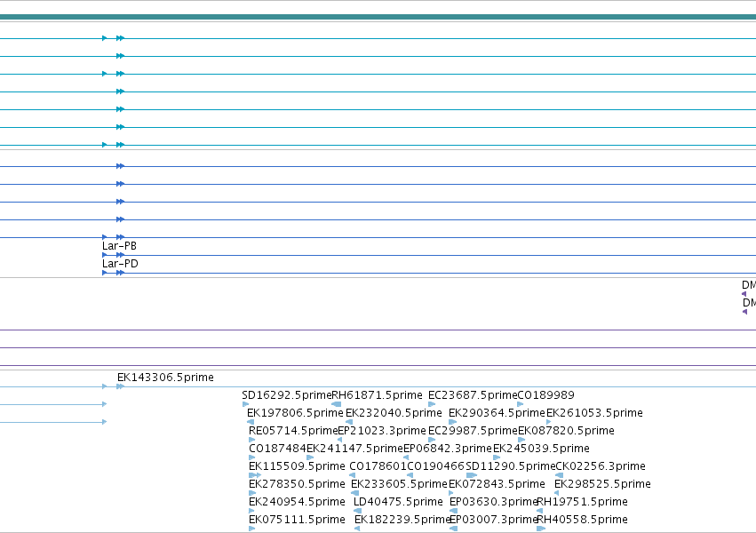Select the Lar-PB transcript label

[x=119, y=246]
